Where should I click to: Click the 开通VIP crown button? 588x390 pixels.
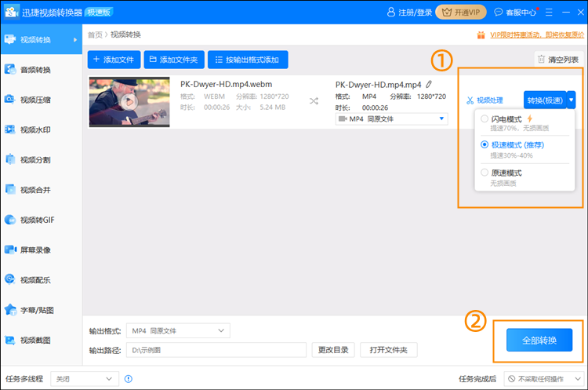(x=461, y=13)
